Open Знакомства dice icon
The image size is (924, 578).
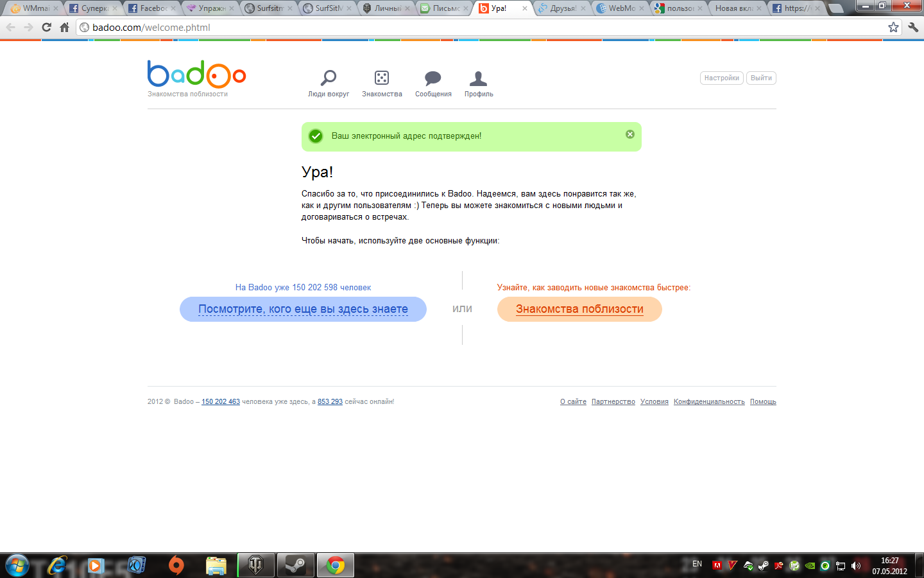point(382,78)
